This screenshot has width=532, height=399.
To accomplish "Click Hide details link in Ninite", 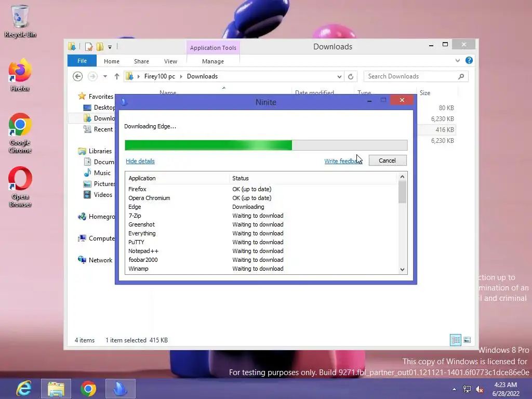I will click(140, 161).
